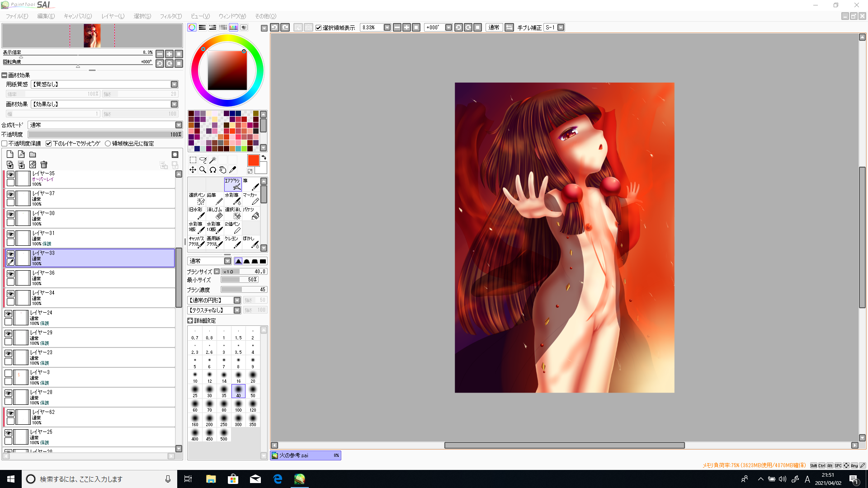Open rotation angle +000° dropdown

[448, 28]
